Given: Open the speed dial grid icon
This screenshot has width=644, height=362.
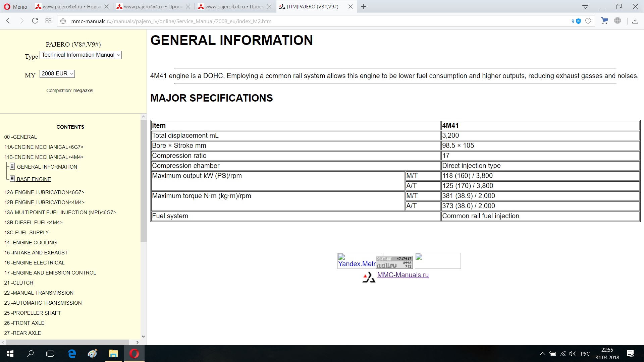Looking at the screenshot, I should [x=48, y=21].
